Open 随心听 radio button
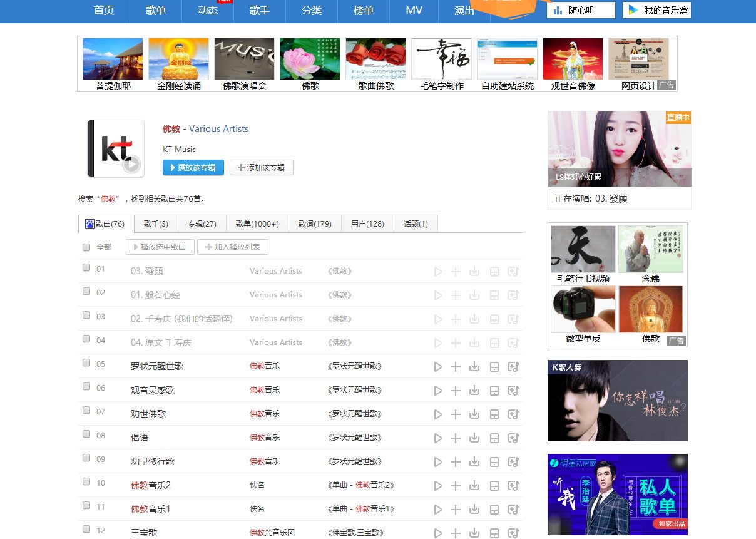 (580, 10)
